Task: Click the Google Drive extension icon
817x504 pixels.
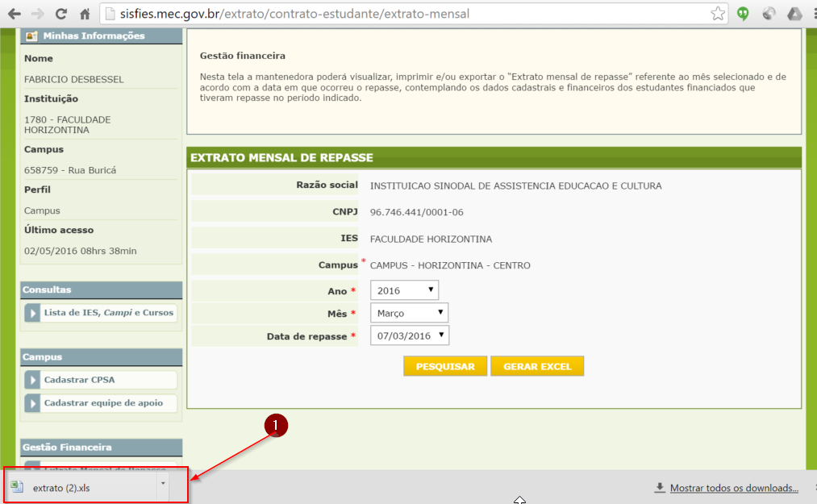Action: click(794, 14)
